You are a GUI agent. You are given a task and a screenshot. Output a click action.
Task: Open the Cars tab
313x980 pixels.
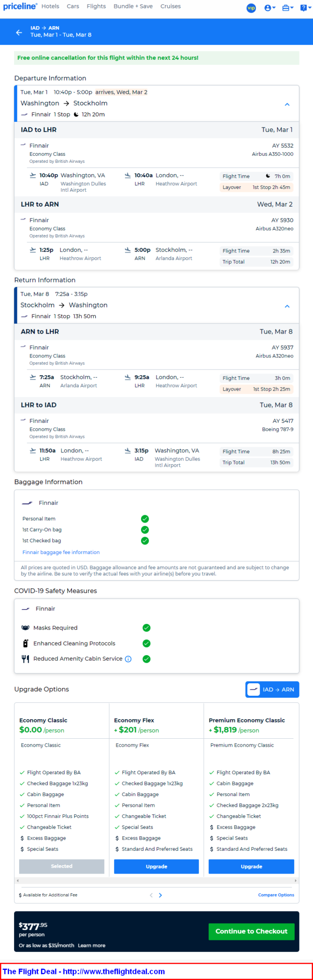tap(72, 7)
